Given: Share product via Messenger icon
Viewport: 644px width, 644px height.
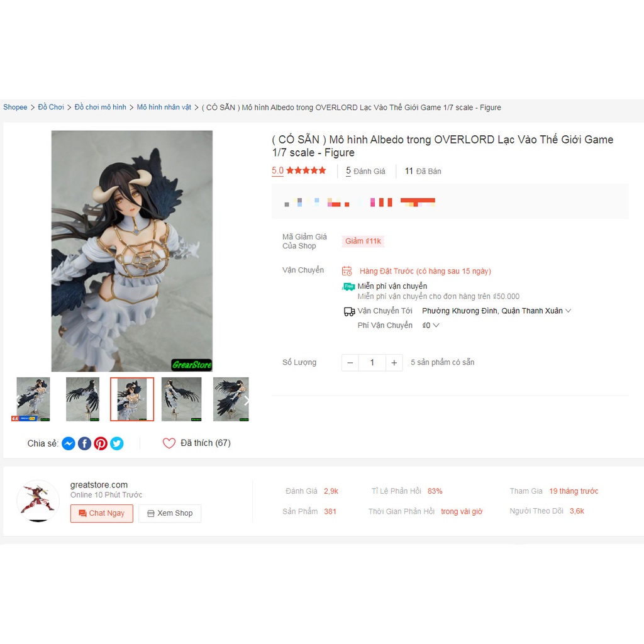Looking at the screenshot, I should (69, 443).
